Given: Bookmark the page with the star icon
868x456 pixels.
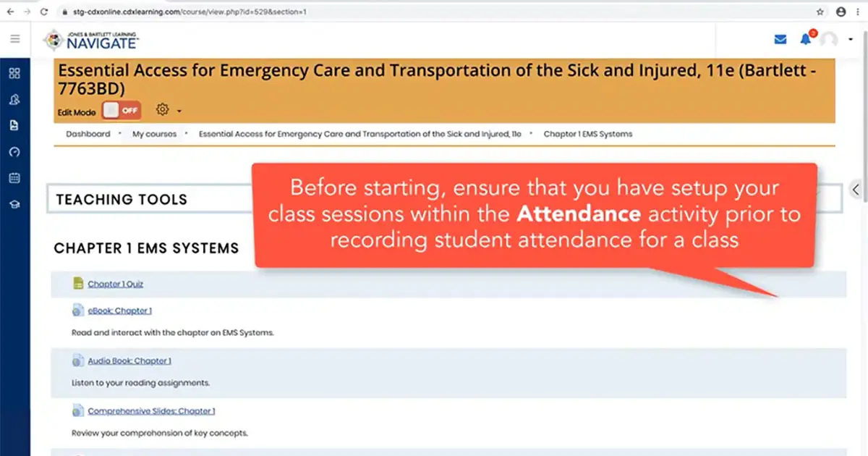Looking at the screenshot, I should tap(821, 12).
